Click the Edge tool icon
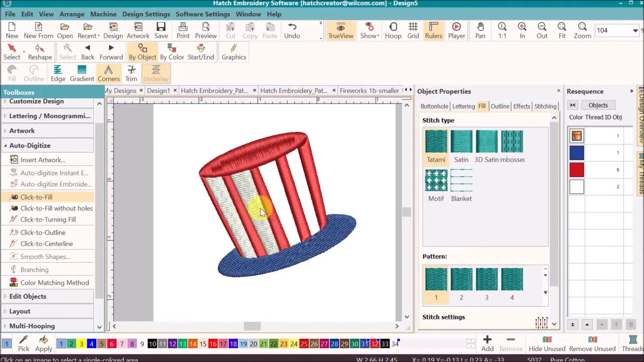This screenshot has height=362, width=644. (x=58, y=73)
